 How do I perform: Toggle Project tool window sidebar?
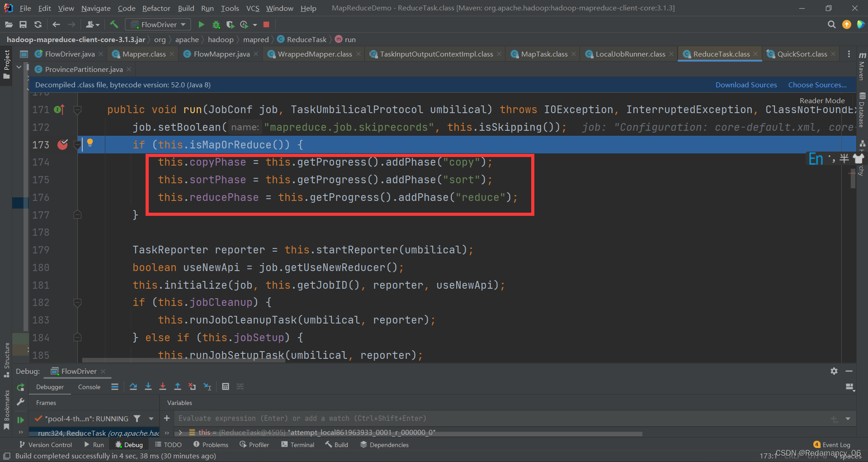[6, 64]
